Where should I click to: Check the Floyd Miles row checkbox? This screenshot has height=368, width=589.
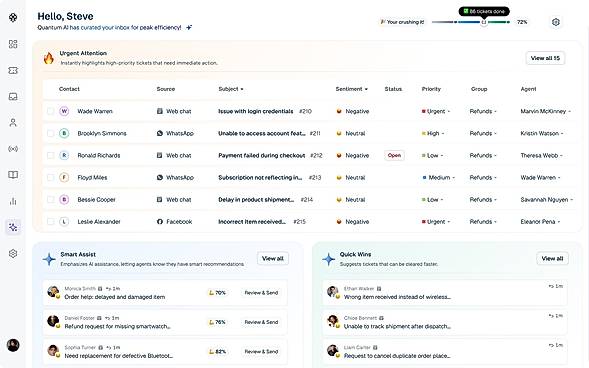[50, 177]
